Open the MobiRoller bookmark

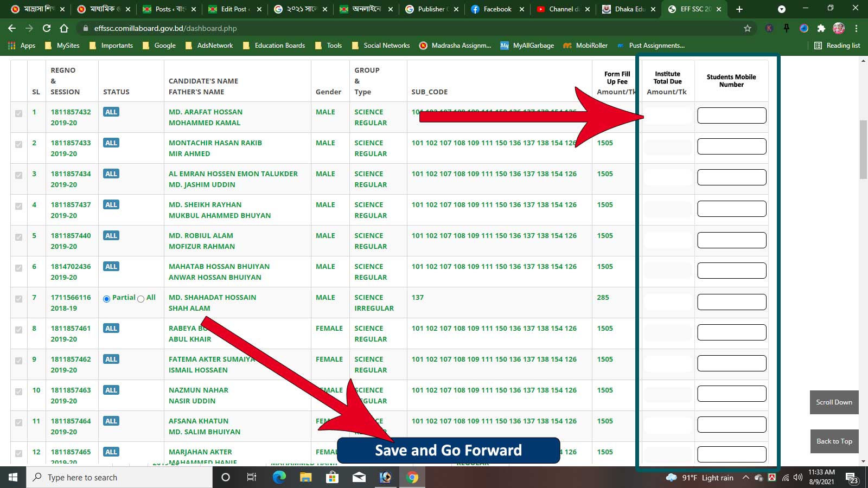click(585, 46)
